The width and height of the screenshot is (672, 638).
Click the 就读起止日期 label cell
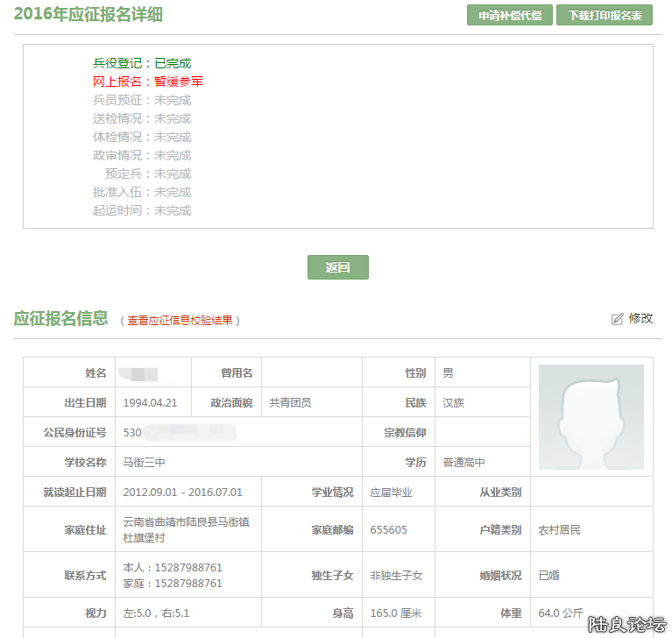pyautogui.click(x=69, y=492)
